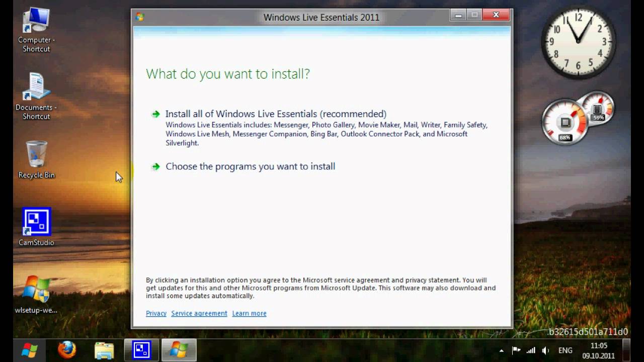
Task: Open the taskbar clock and date
Action: [599, 350]
